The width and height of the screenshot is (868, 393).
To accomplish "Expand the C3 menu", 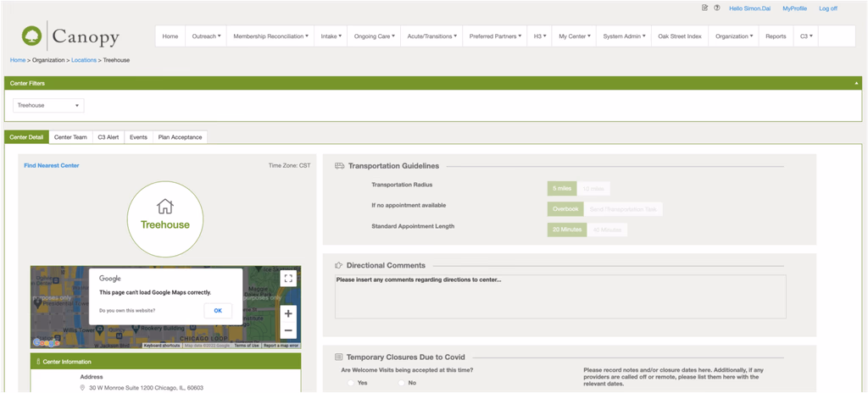I will [806, 36].
